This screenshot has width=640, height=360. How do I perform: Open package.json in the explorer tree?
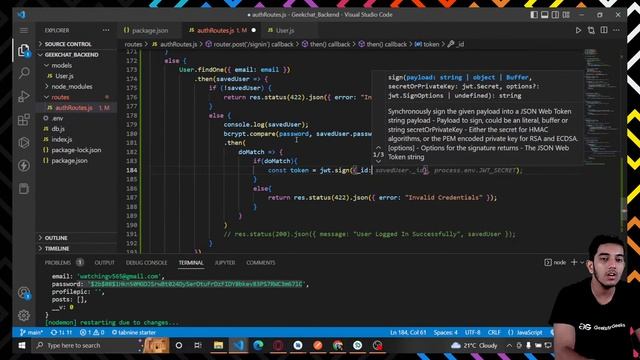[69, 161]
